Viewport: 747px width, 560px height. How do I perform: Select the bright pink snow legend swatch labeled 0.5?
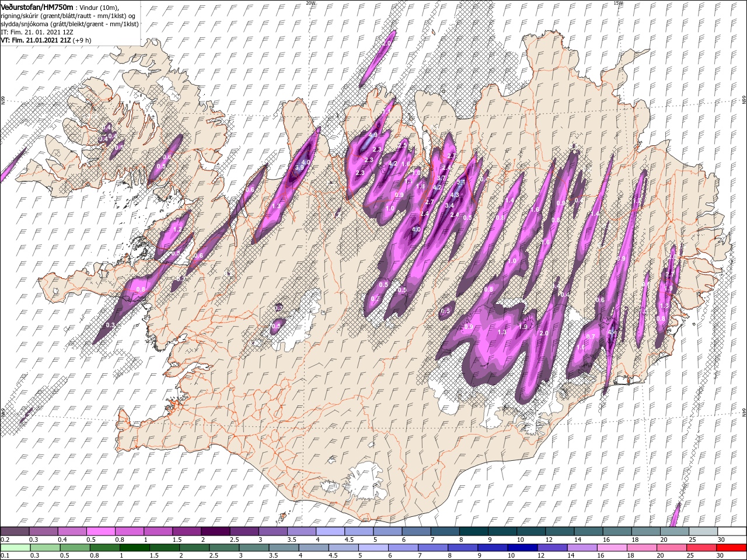pos(100,531)
